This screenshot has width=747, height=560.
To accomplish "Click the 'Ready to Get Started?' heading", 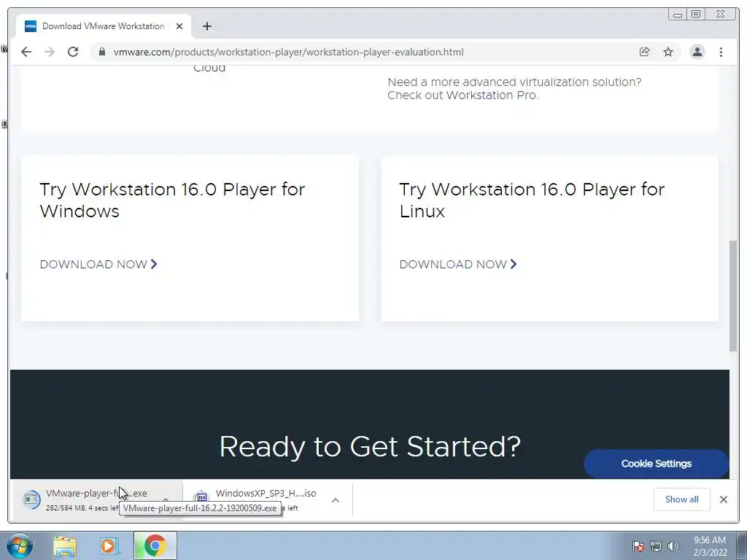I will pos(370,447).
